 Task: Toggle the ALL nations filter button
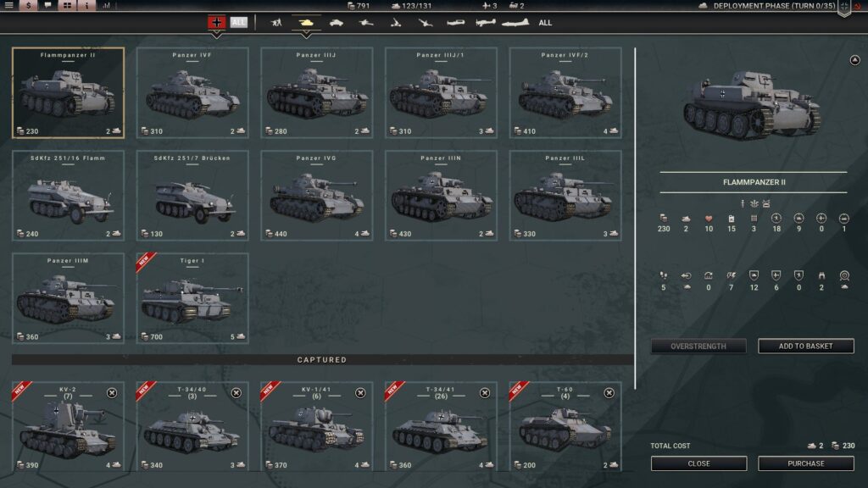[239, 23]
